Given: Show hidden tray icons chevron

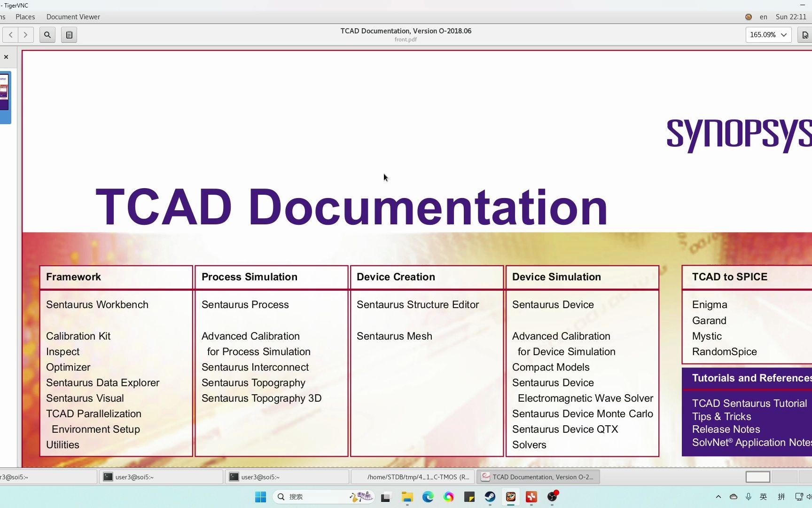Looking at the screenshot, I should tap(718, 497).
